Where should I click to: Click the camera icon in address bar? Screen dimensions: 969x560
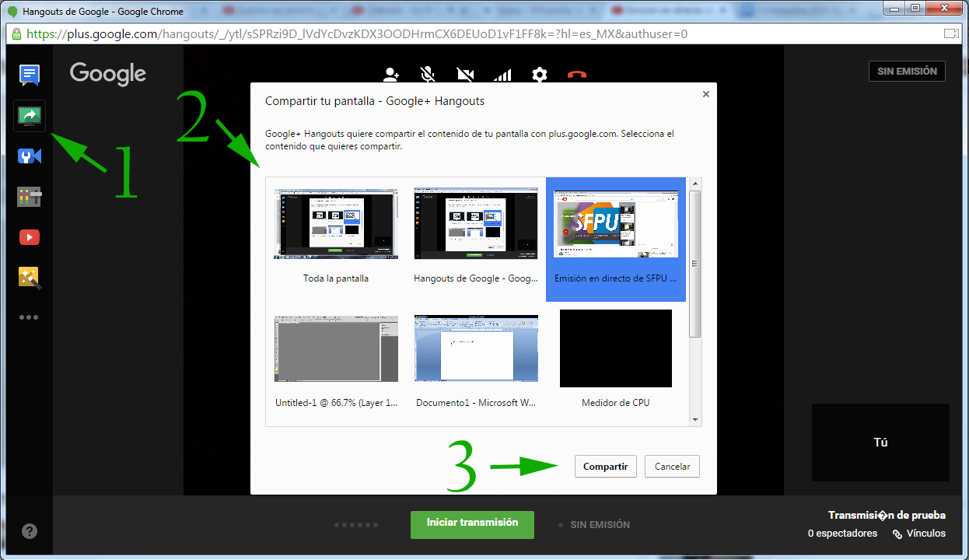[950, 34]
